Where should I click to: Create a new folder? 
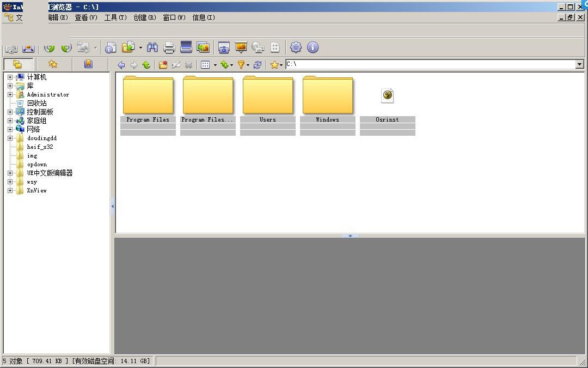click(163, 65)
